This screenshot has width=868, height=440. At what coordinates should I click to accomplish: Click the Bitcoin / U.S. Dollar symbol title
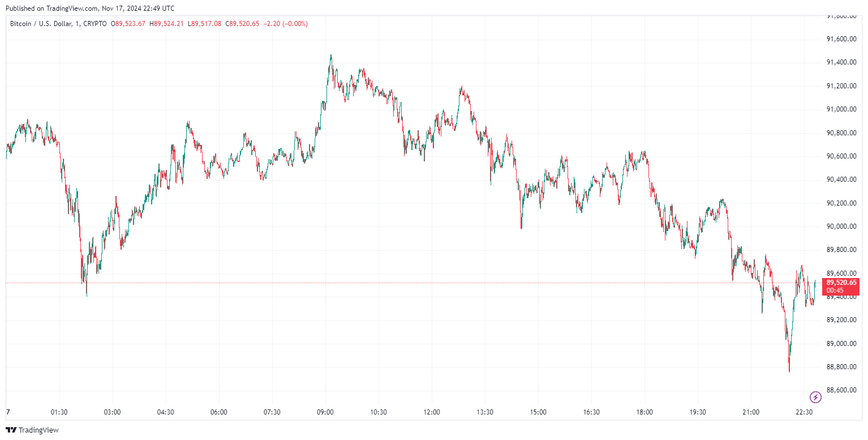pyautogui.click(x=43, y=24)
